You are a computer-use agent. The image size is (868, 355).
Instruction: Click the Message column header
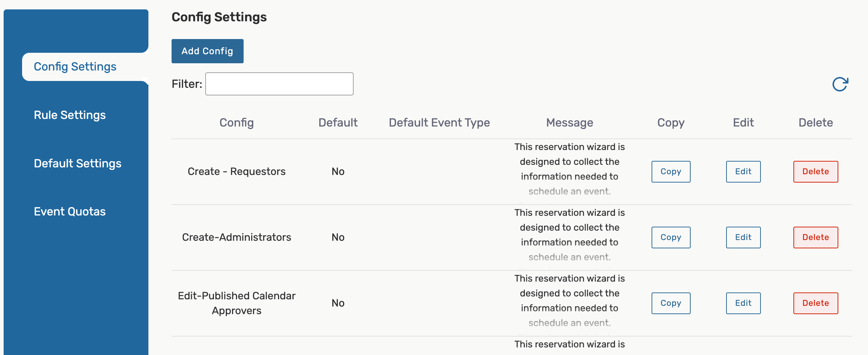click(569, 123)
